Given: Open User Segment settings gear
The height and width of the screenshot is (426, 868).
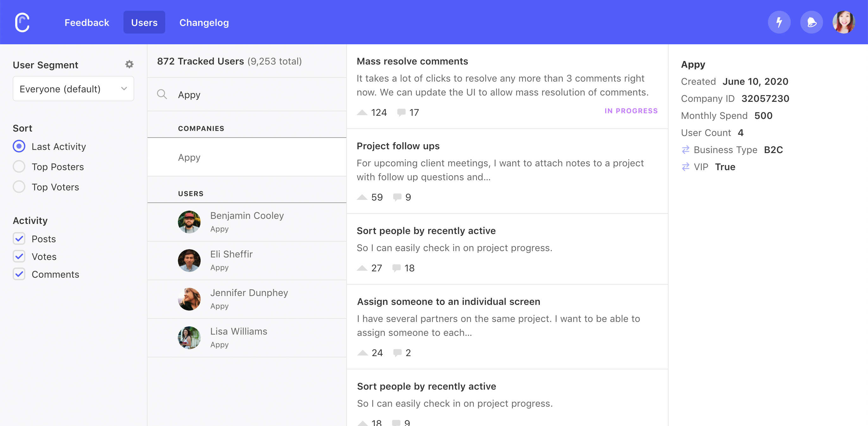Looking at the screenshot, I should [129, 64].
